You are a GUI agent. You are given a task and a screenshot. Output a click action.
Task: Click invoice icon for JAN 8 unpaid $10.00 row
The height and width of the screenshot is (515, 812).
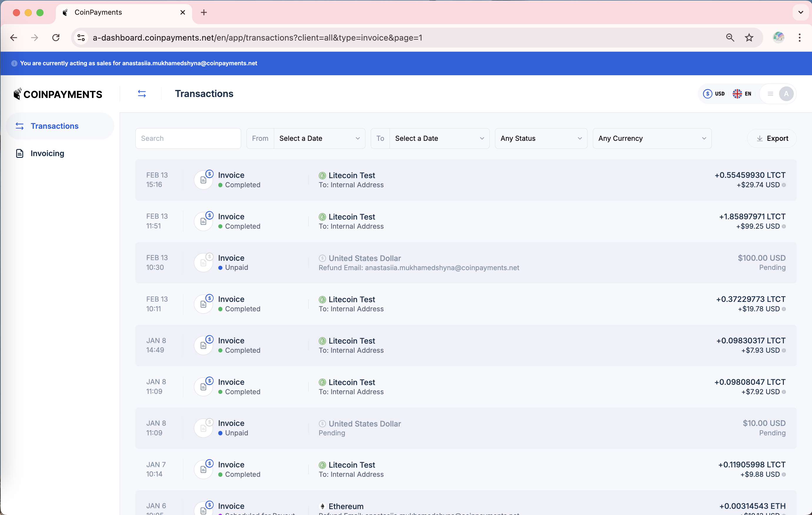tap(203, 428)
